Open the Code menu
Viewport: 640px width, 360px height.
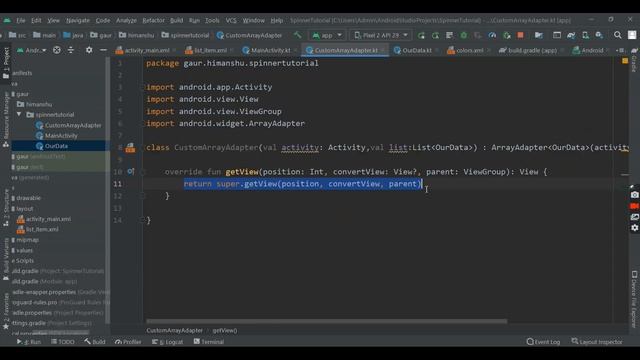pos(103,20)
